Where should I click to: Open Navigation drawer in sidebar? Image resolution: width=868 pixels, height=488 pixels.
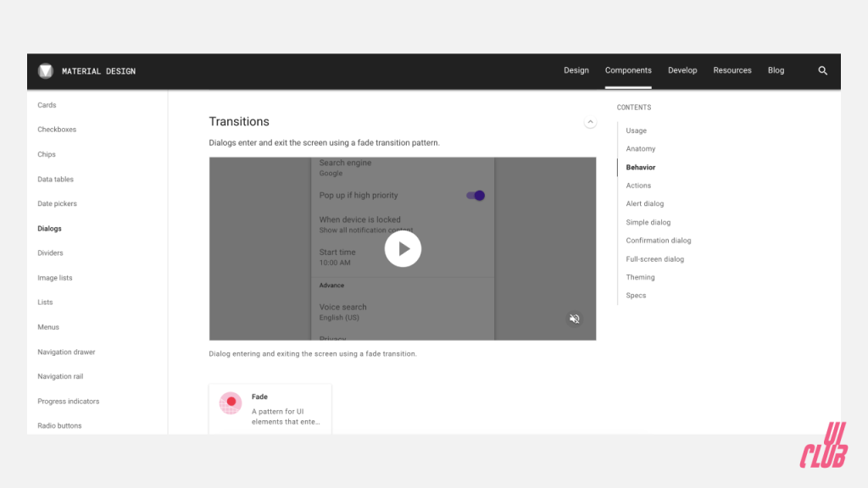[x=66, y=352]
